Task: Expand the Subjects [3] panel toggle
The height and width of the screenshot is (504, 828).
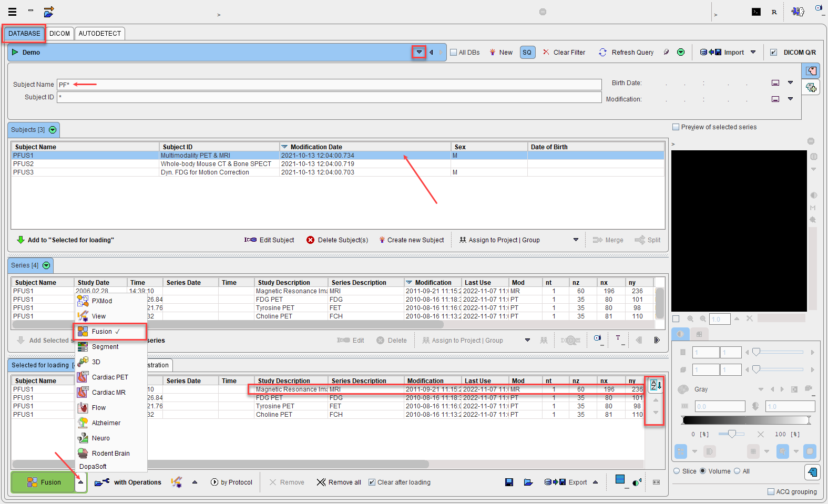Action: tap(53, 130)
